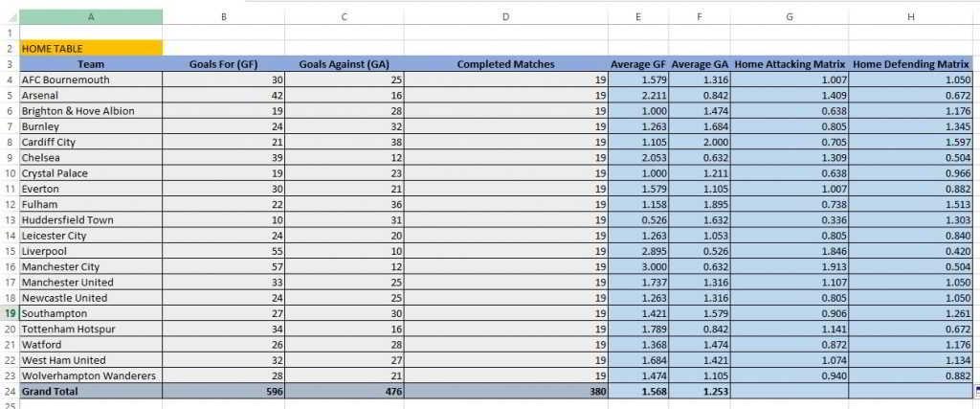This screenshot has height=409, width=980.
Task: Select the Brighton & Hove Albion cell
Action: pyautogui.click(x=91, y=111)
